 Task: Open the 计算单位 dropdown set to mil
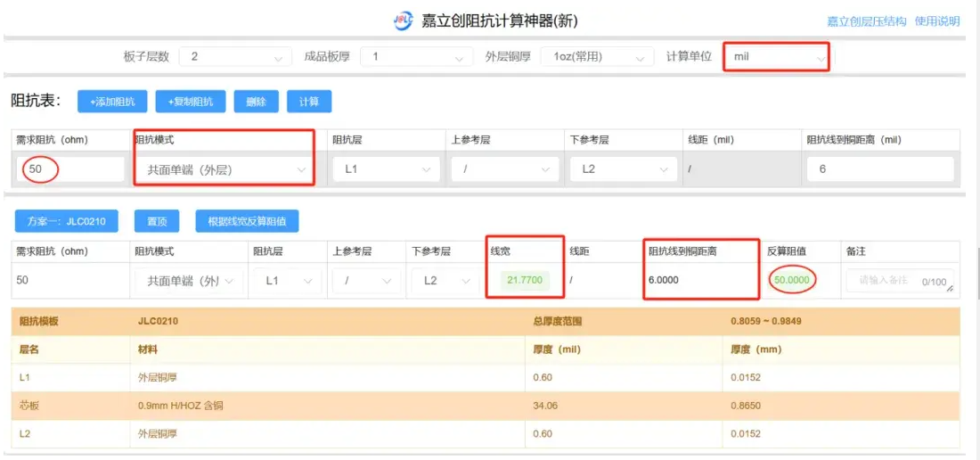pyautogui.click(x=778, y=57)
